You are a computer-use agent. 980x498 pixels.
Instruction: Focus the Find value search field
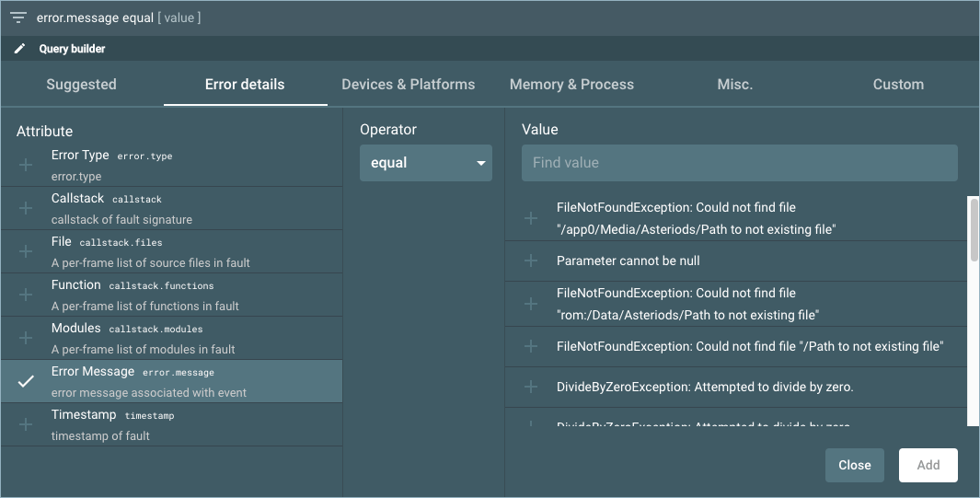739,163
